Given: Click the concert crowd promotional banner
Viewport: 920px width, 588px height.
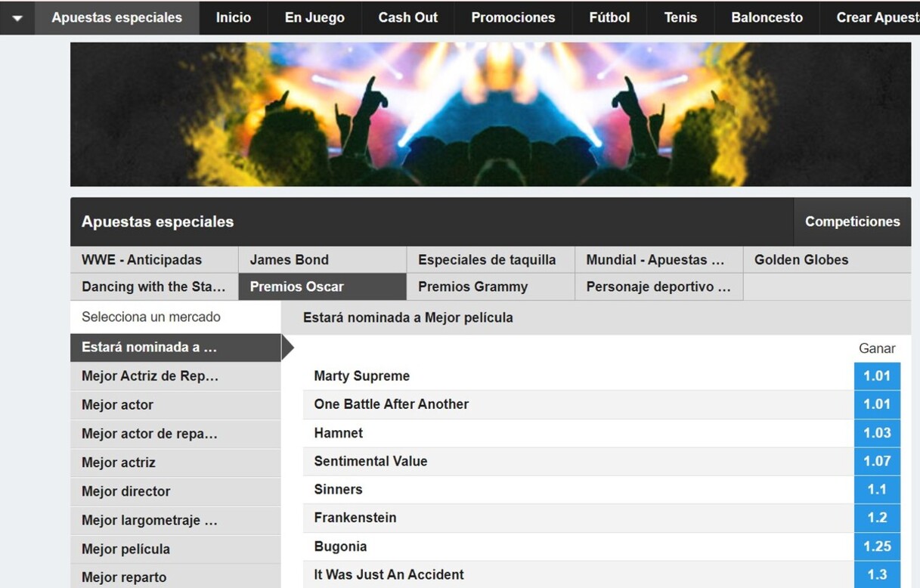Looking at the screenshot, I should point(490,114).
